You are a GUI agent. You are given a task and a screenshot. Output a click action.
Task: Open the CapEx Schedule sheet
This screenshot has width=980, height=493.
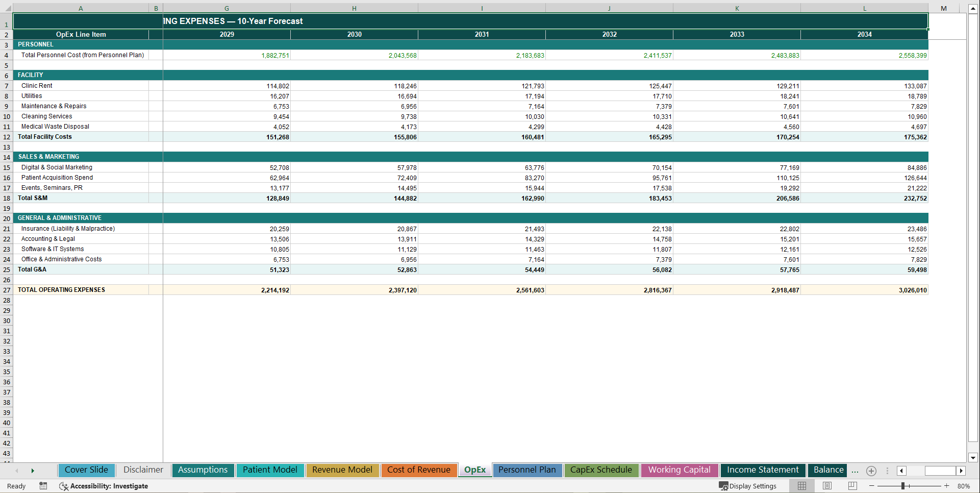tap(601, 470)
